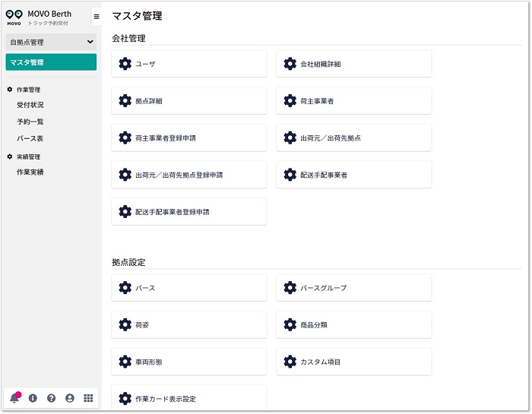
Task: Click gear icon beside カスタム項目
Action: coord(290,362)
